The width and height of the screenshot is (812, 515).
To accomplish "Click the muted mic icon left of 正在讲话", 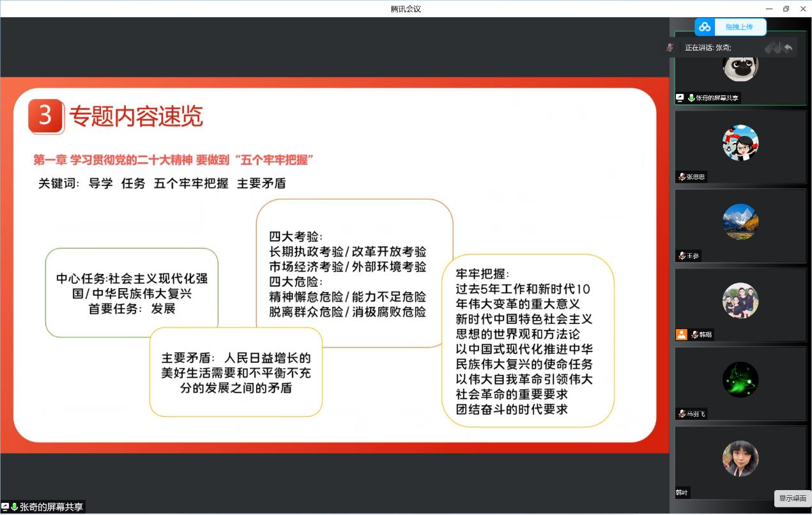I will tap(670, 47).
